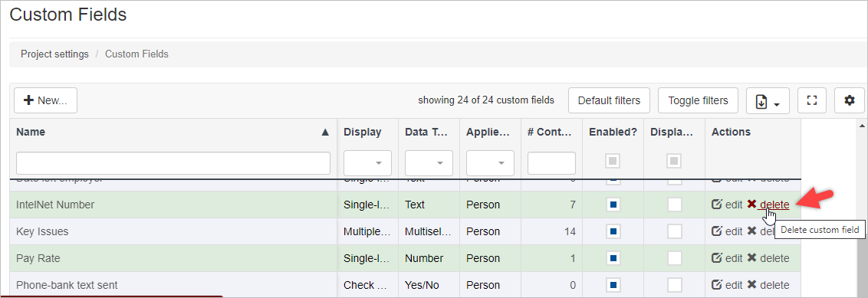Select the Pay Rate name cell

[x=173, y=258]
